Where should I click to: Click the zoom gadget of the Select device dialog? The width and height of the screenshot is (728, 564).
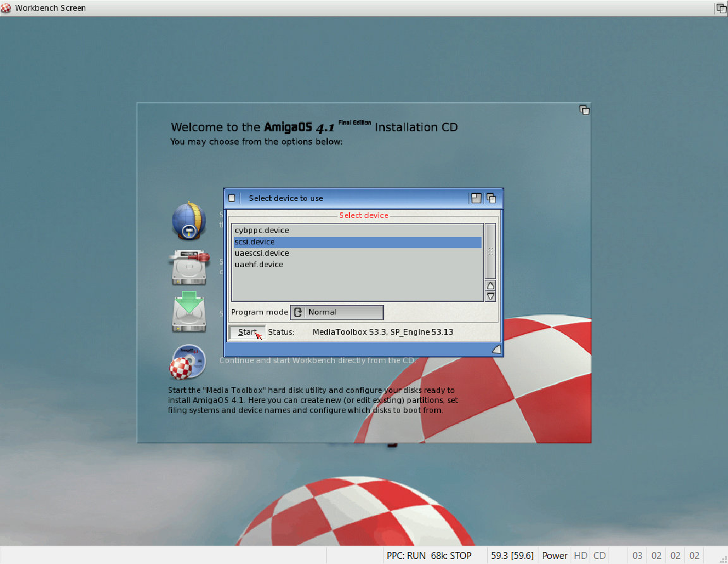(x=476, y=198)
